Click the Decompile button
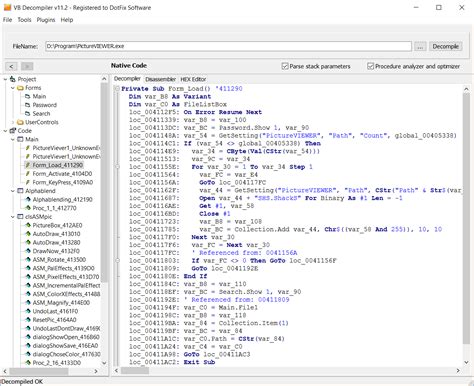Screen dimensions: 474x386 click(446, 46)
